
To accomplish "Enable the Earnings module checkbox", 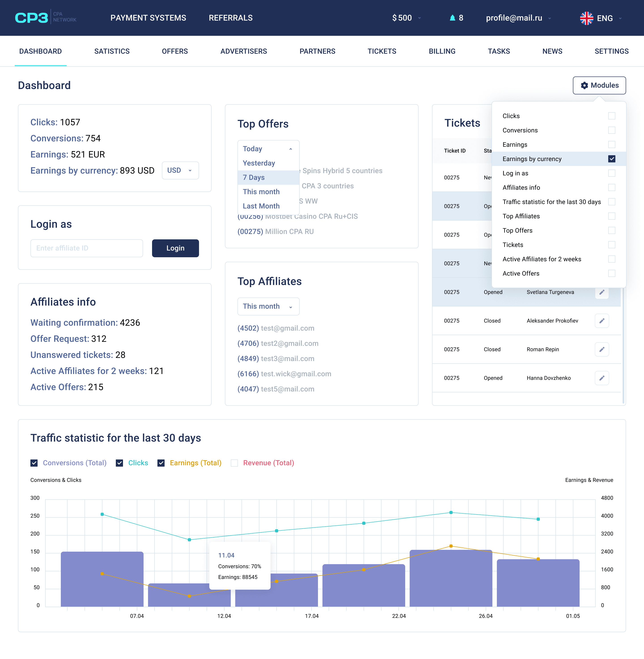I will [612, 145].
